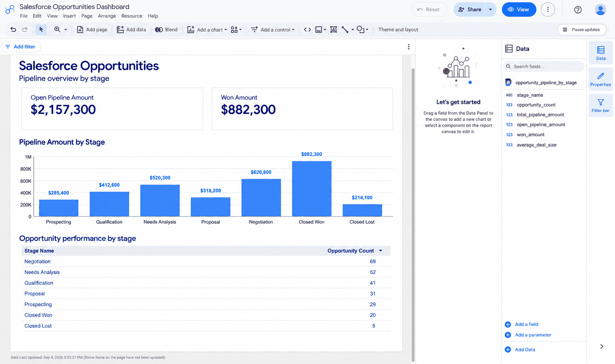Open filter bar three-dot options
615x364 pixels.
click(x=409, y=47)
